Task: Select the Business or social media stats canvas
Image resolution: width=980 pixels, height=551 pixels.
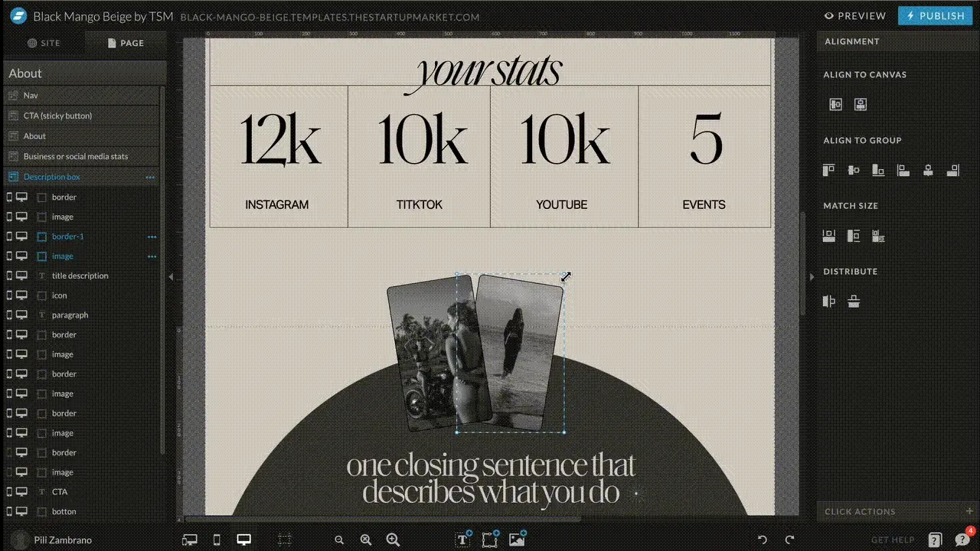Action: [x=76, y=156]
